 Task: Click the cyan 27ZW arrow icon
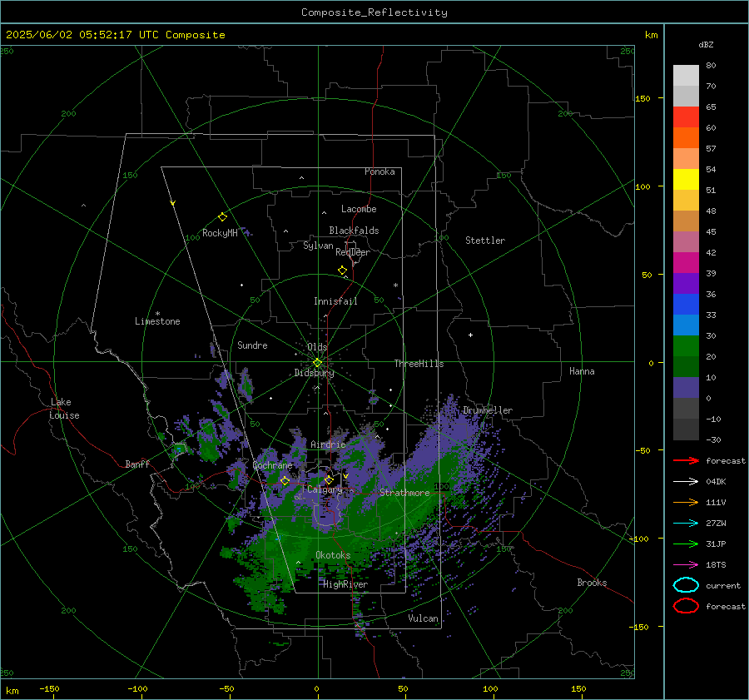[686, 524]
